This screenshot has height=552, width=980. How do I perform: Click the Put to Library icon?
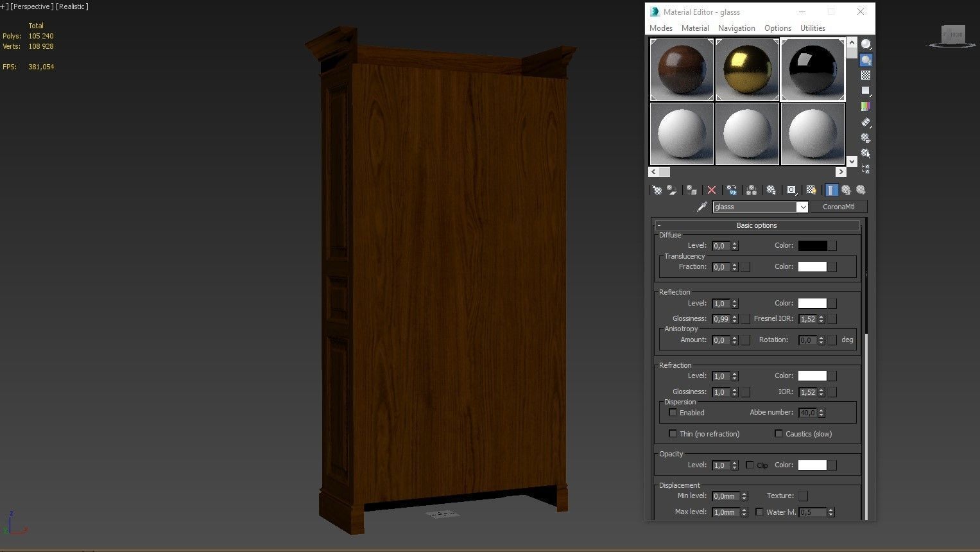click(x=771, y=190)
